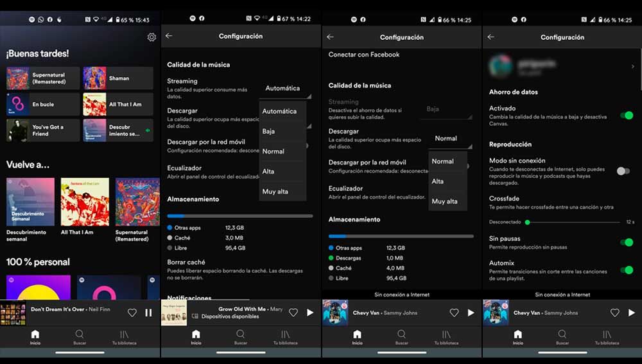The image size is (642, 364).
Task: Choose Muy alta in the five-option streaming list
Action: point(282,191)
